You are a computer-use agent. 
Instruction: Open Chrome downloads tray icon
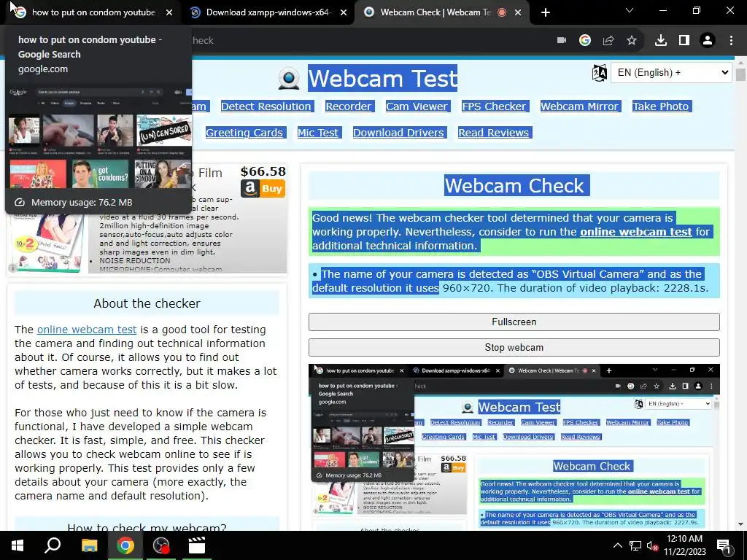[x=661, y=41]
